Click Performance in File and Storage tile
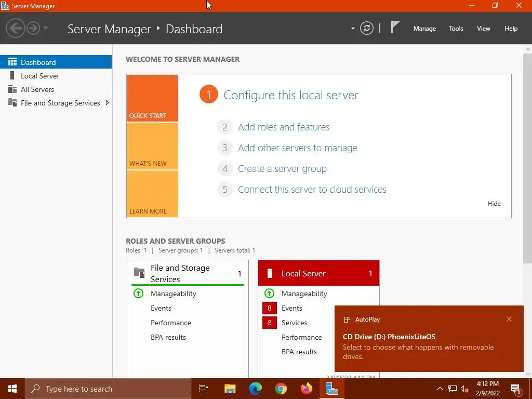The image size is (532, 399). point(170,323)
